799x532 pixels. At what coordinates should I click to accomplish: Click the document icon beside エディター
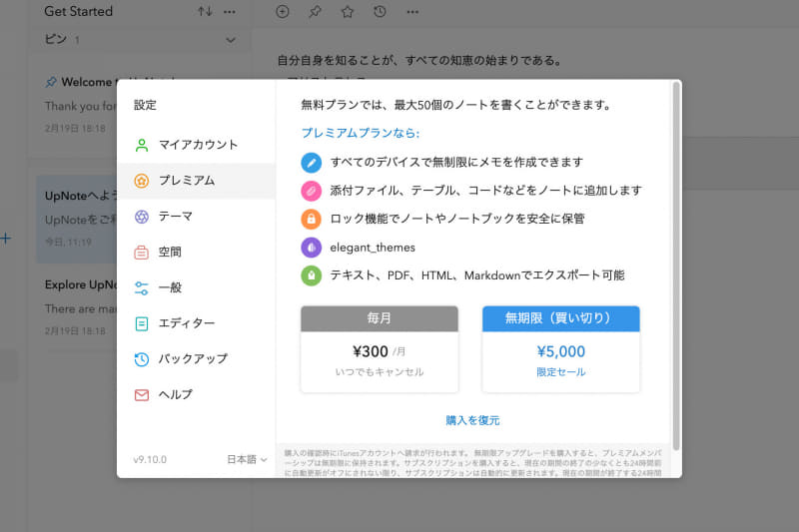[142, 323]
